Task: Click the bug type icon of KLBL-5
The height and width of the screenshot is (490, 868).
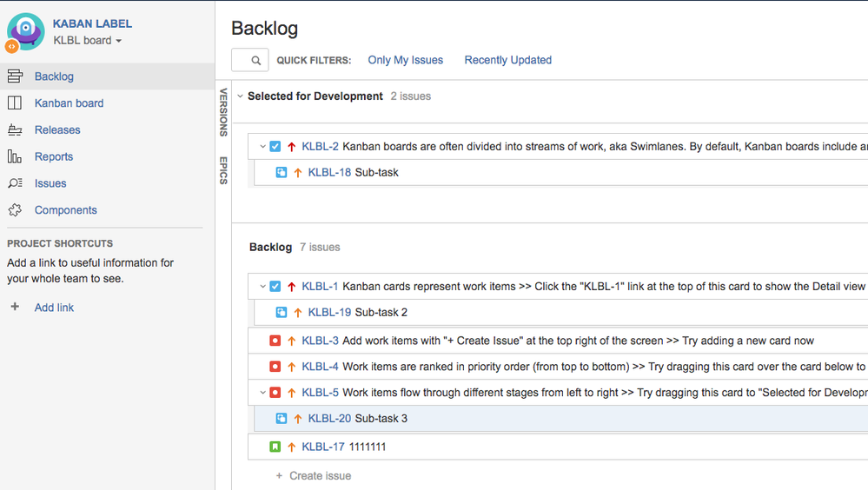Action: point(275,393)
